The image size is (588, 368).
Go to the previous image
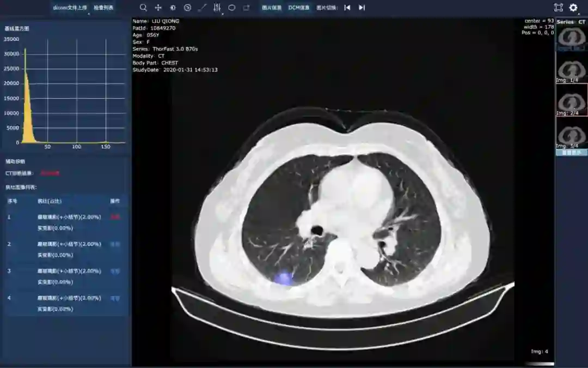click(x=347, y=8)
